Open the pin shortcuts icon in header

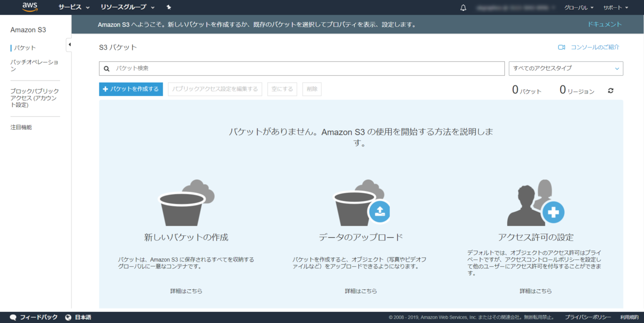pos(169,8)
